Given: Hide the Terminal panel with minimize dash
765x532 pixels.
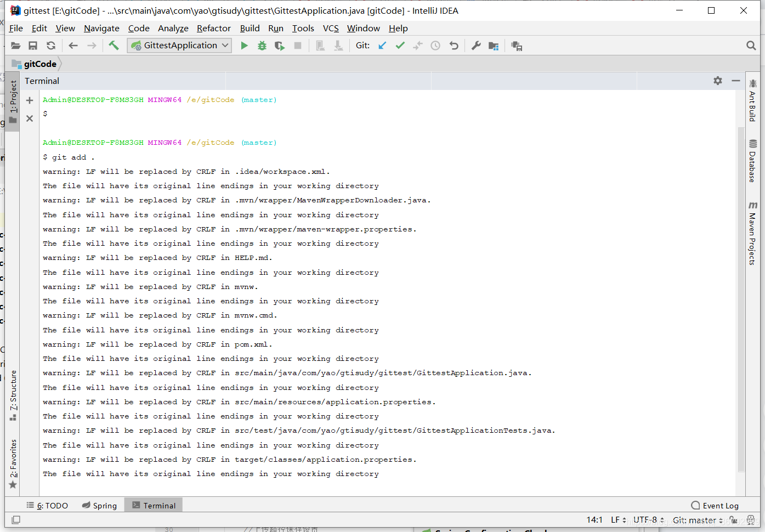Looking at the screenshot, I should [x=736, y=81].
